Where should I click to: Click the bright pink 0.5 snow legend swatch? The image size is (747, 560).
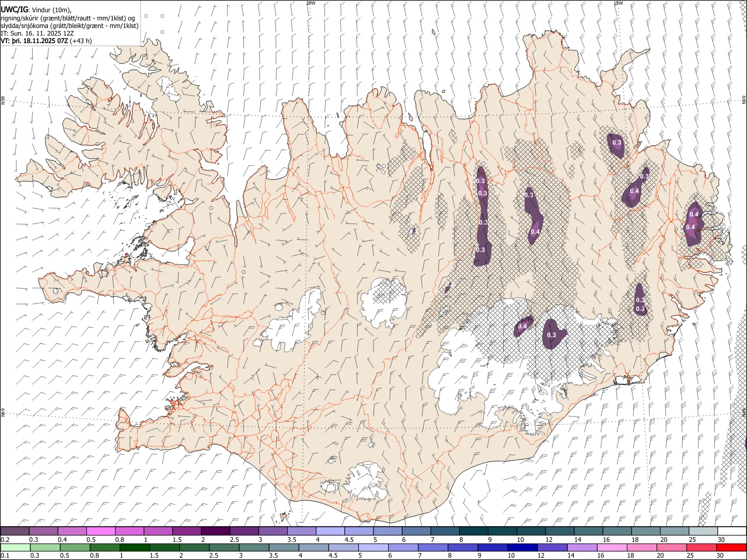(x=101, y=531)
